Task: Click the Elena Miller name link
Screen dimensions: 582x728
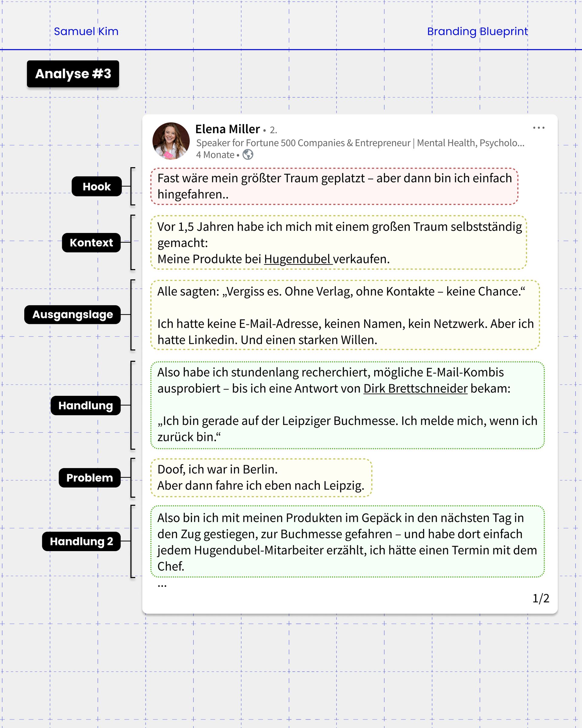Action: (x=227, y=129)
